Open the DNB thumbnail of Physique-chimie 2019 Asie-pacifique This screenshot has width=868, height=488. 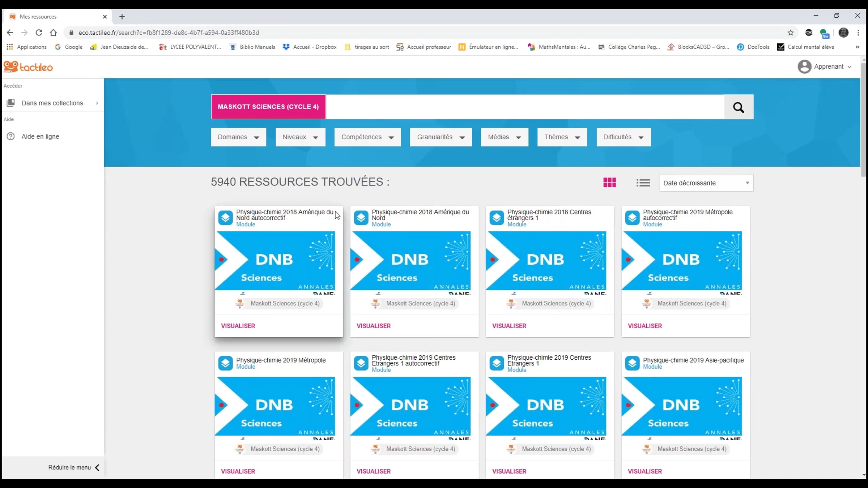(x=682, y=408)
